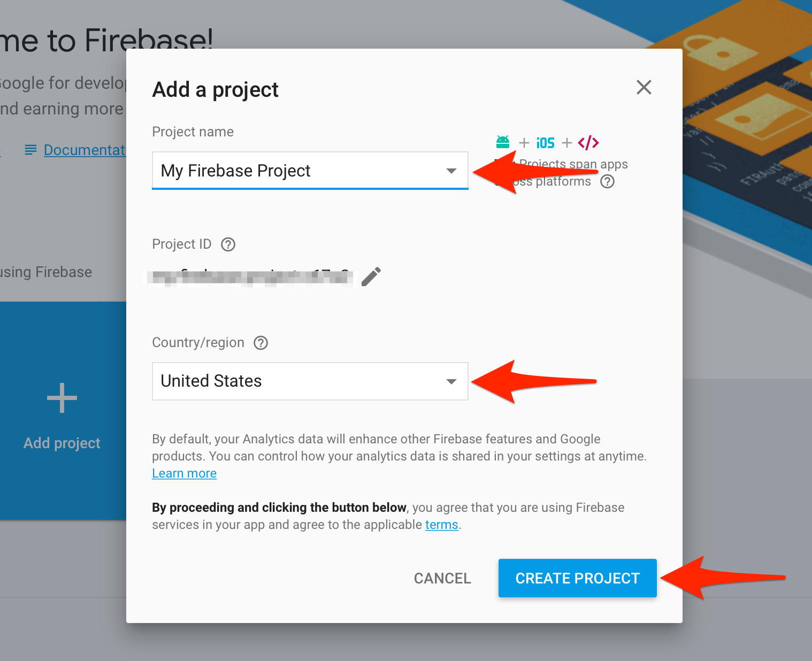The height and width of the screenshot is (661, 812).
Task: Open the Country/region help tooltip
Action: tap(261, 343)
